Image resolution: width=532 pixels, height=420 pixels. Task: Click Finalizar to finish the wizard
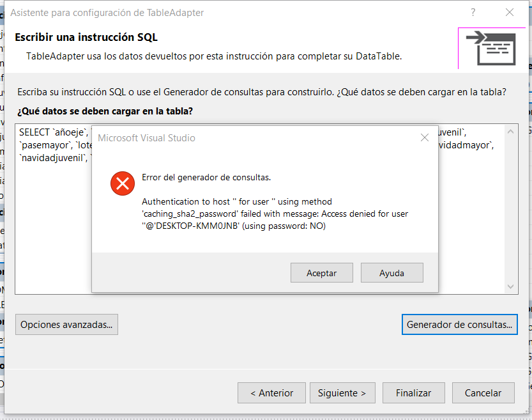(x=414, y=393)
